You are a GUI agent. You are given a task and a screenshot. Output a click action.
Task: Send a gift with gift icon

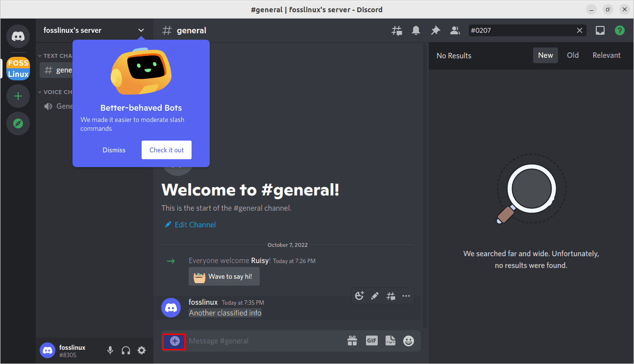(352, 340)
